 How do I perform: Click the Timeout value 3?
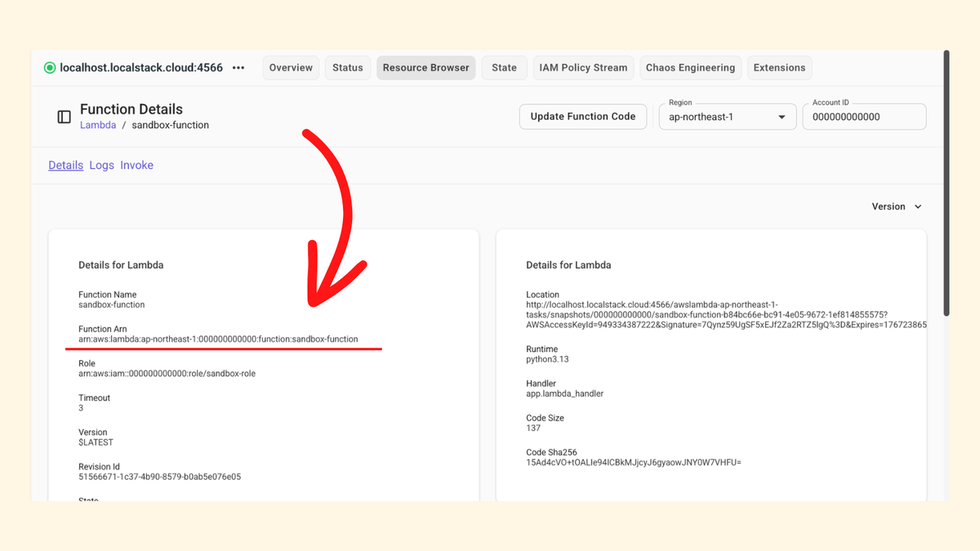click(81, 407)
